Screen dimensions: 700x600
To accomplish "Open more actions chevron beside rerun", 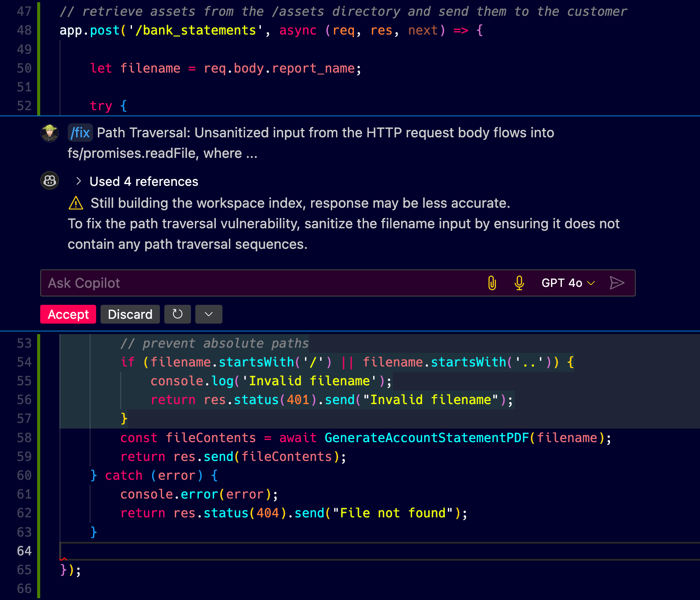I will click(x=209, y=314).
